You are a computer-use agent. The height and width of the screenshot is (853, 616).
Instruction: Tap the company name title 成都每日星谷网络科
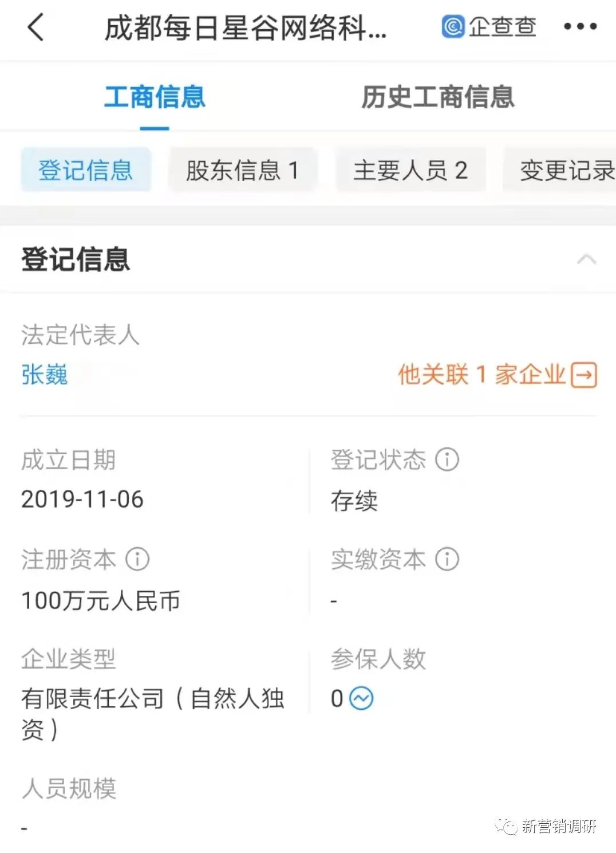click(x=246, y=27)
